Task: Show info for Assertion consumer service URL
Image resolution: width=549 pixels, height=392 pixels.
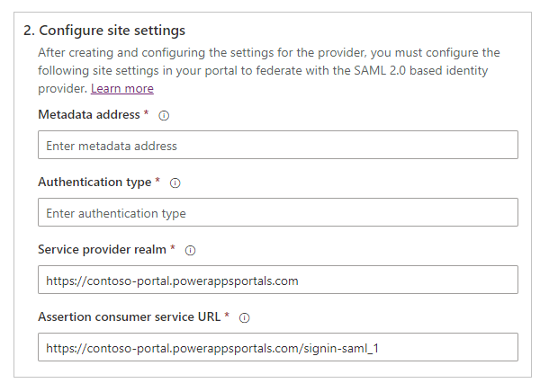Action: pos(244,317)
